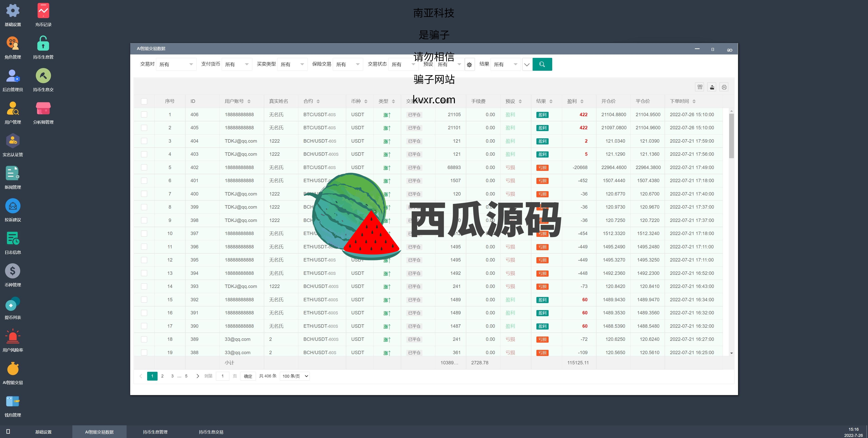Image resolution: width=868 pixels, height=438 pixels.
Task: Open 币种管理 dollar icon
Action: [x=13, y=275]
